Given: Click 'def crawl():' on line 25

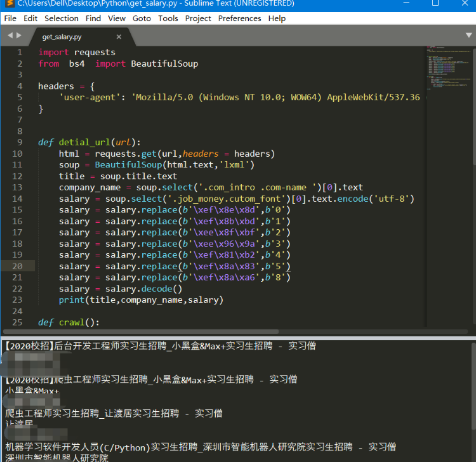Looking at the screenshot, I should (69, 322).
